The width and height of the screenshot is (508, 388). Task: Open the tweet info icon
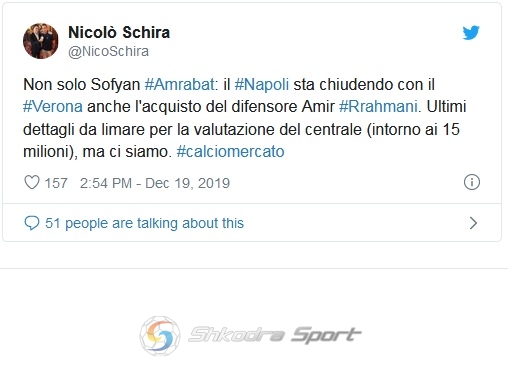(x=472, y=182)
